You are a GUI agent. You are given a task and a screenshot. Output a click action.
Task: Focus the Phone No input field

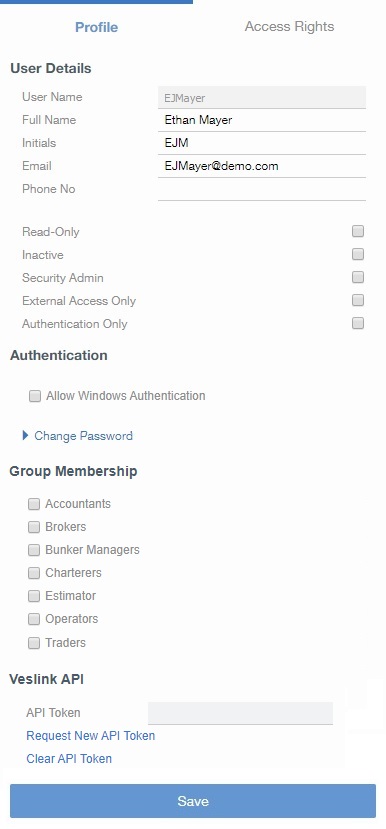pyautogui.click(x=262, y=189)
